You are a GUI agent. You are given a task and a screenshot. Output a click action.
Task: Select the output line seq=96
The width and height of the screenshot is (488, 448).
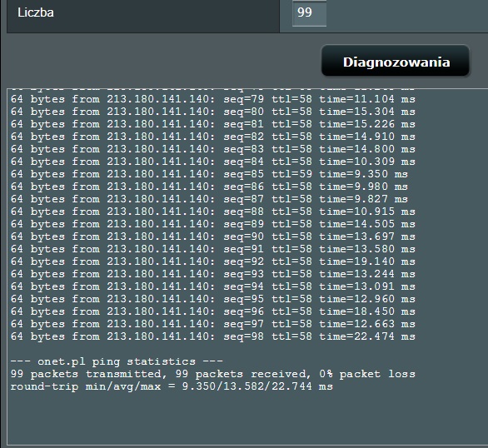[x=213, y=311]
